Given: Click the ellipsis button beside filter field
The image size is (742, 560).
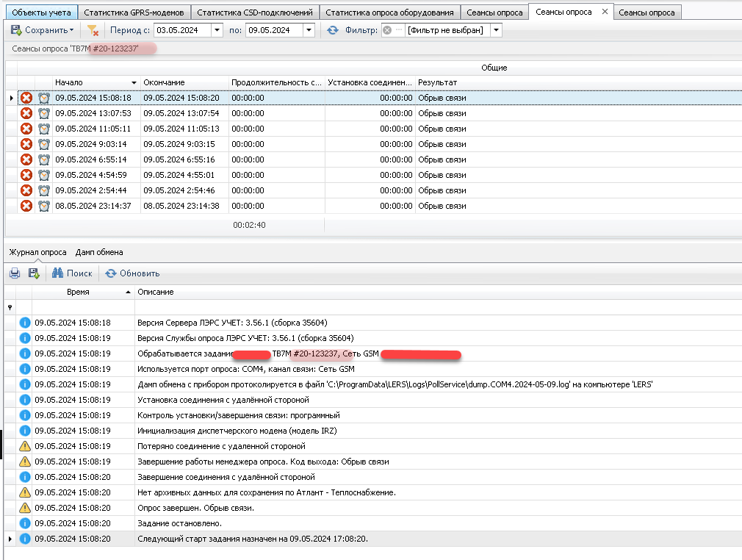Looking at the screenshot, I should [x=399, y=30].
